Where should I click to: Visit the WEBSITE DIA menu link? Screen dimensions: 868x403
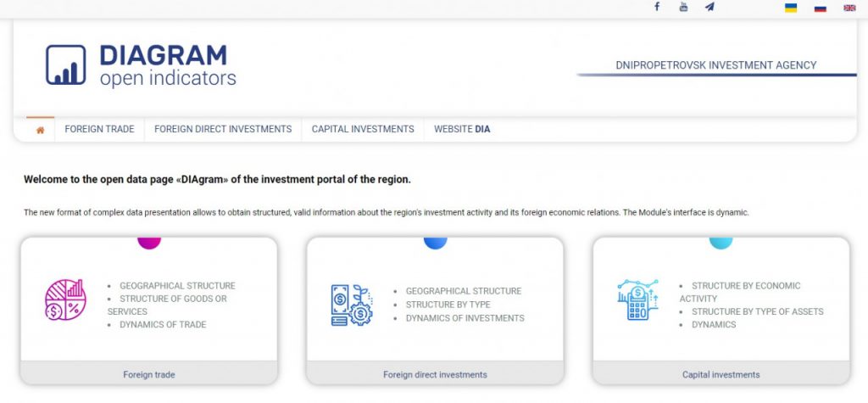pyautogui.click(x=462, y=129)
